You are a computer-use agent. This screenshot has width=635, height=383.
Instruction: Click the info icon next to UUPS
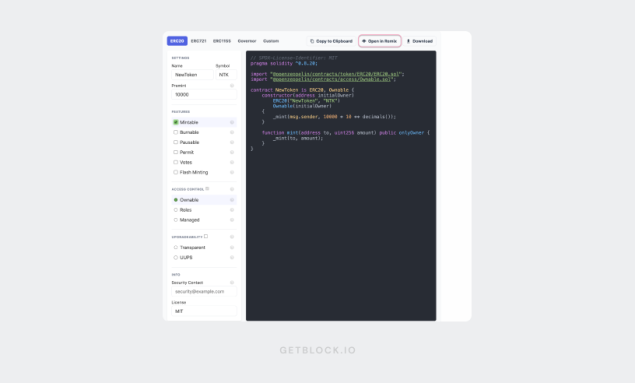(232, 257)
